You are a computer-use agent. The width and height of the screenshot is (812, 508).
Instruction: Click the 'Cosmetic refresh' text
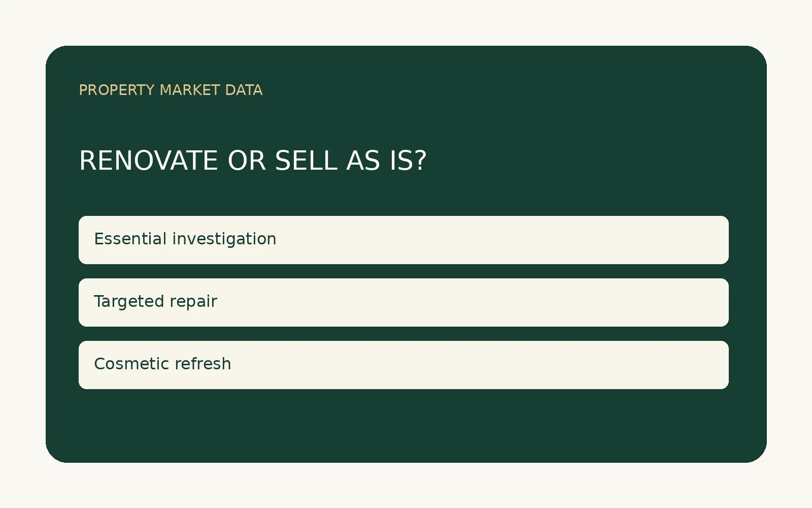[162, 364]
